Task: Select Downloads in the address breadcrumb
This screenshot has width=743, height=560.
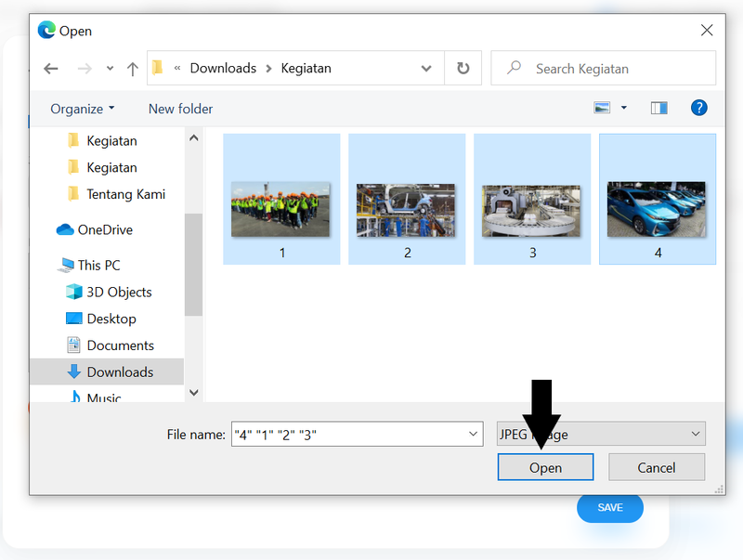Action: pyautogui.click(x=223, y=68)
